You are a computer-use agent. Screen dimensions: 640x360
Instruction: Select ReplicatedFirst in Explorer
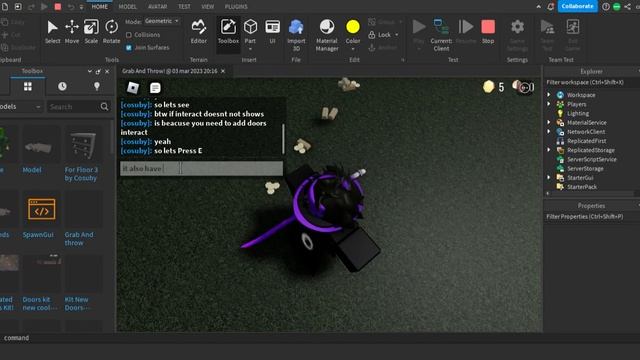(x=587, y=141)
